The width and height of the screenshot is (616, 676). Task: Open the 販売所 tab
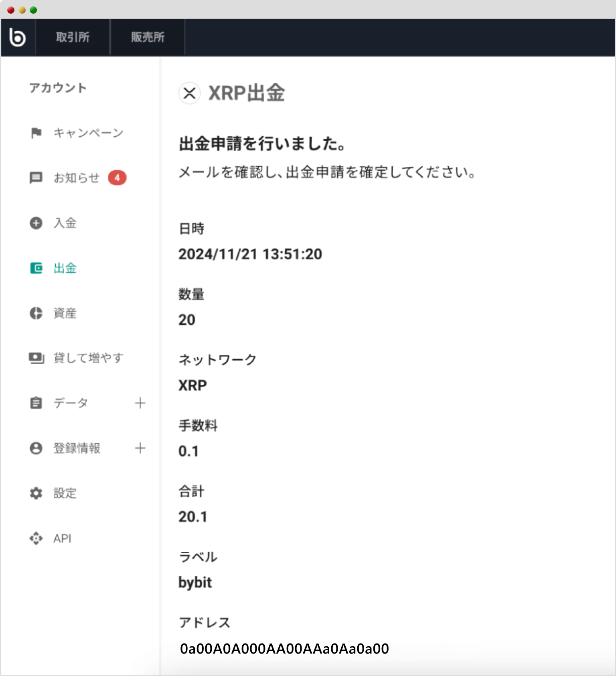[148, 37]
